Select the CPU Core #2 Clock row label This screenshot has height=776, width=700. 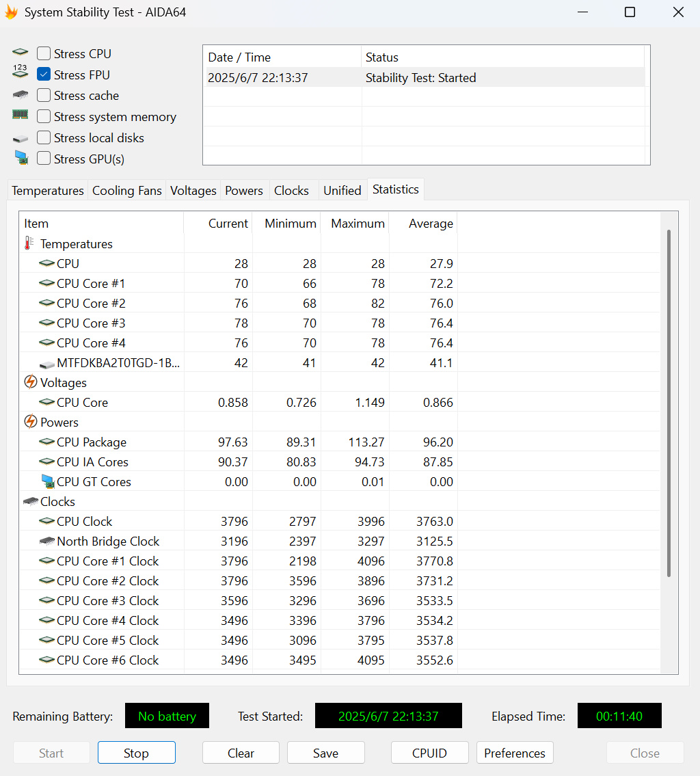(107, 580)
